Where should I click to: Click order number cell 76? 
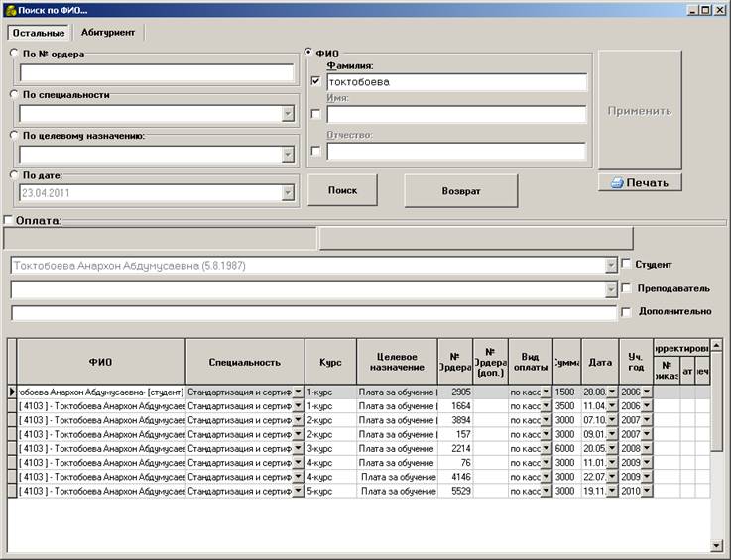[455, 463]
